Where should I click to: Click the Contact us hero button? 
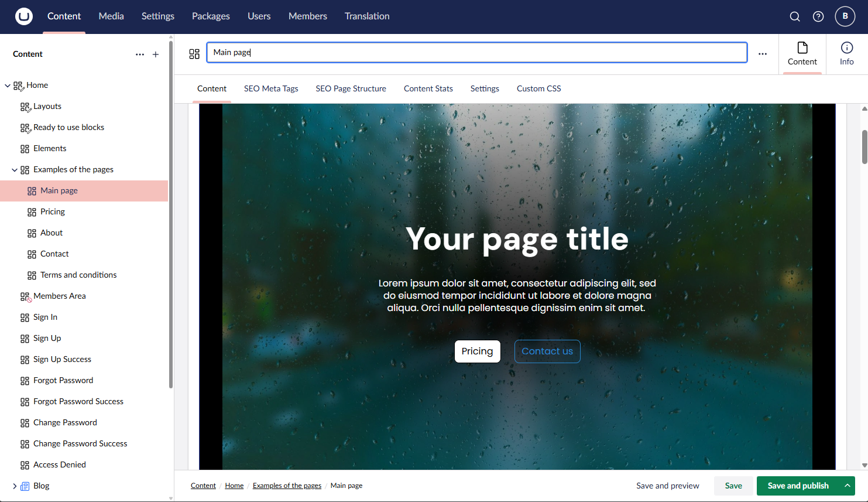tap(547, 351)
